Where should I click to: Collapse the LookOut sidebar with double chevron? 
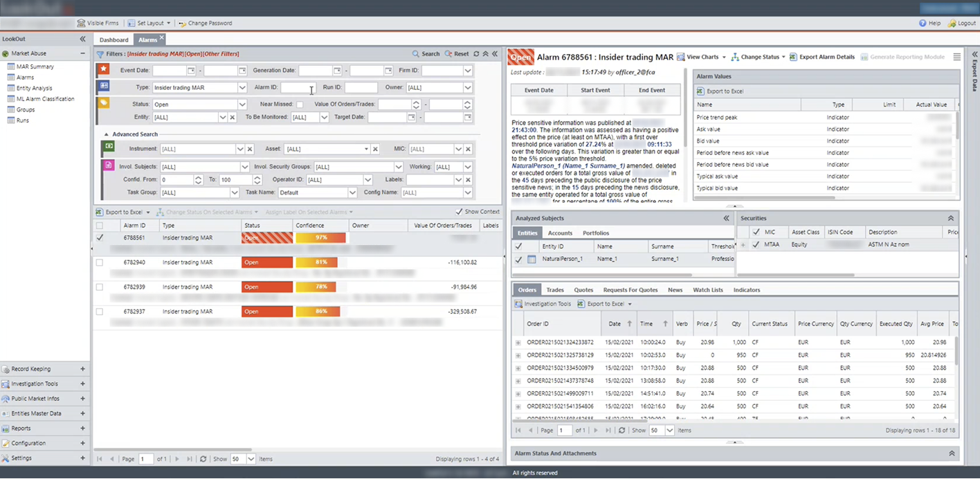coord(83,39)
